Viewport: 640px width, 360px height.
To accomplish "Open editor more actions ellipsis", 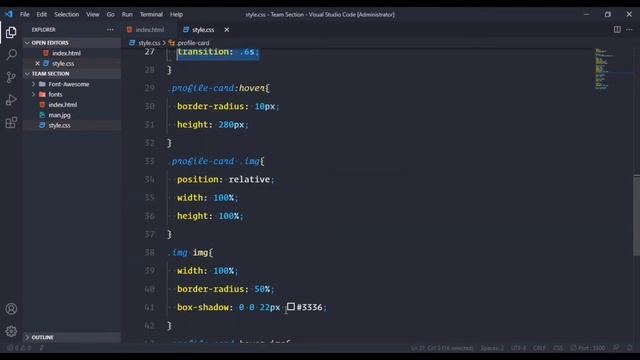I will click(629, 29).
